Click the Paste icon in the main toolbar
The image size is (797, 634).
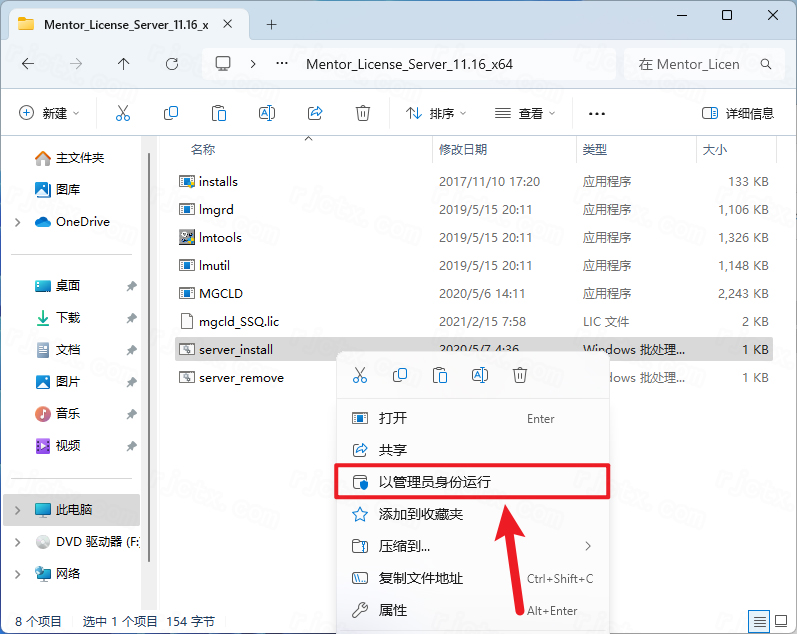point(219,113)
